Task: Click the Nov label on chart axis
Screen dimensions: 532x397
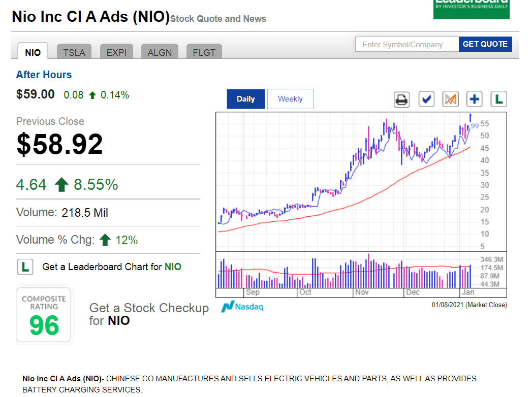Action: tap(362, 292)
